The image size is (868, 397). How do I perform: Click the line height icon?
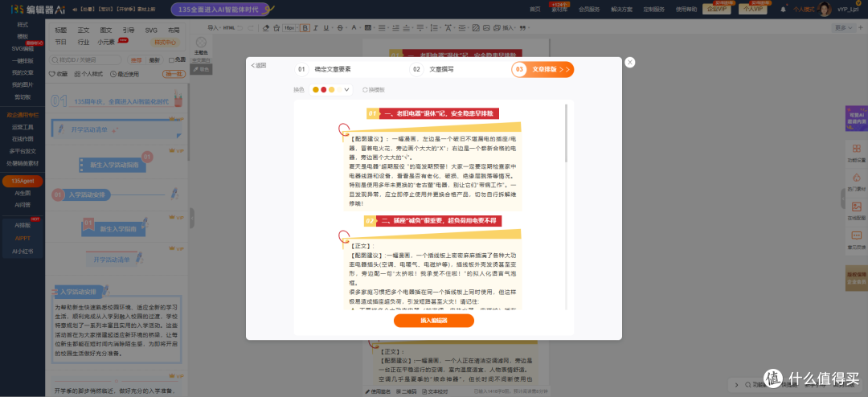tap(434, 27)
